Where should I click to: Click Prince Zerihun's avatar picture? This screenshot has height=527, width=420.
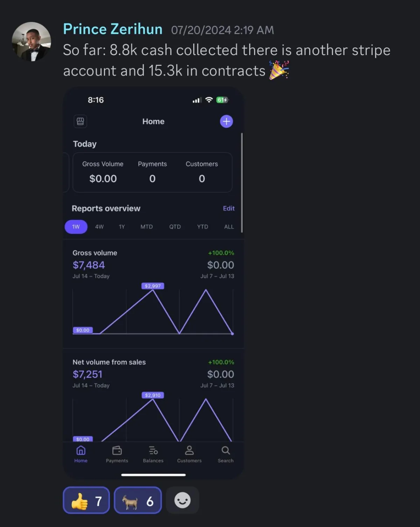point(31,42)
